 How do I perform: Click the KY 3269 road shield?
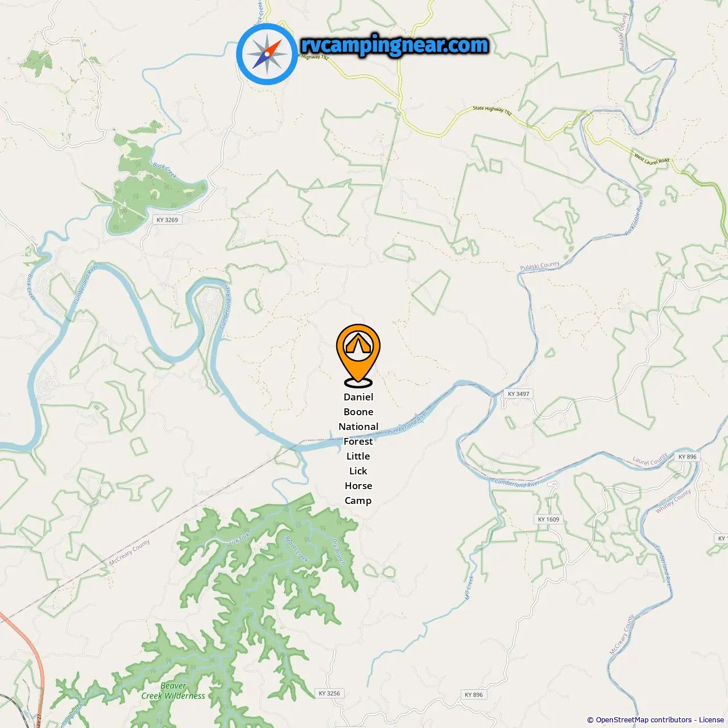167,220
